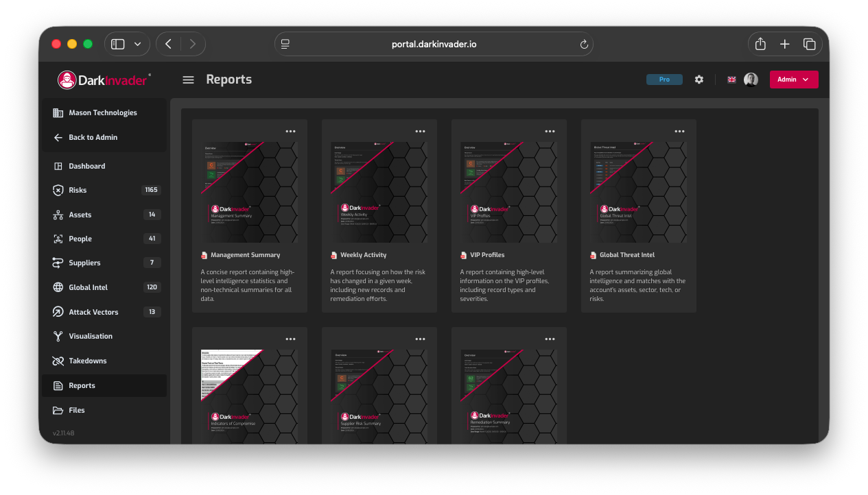Screen dimensions: 868x495
Task: Click the VIP Profiles title
Action: [x=487, y=255]
